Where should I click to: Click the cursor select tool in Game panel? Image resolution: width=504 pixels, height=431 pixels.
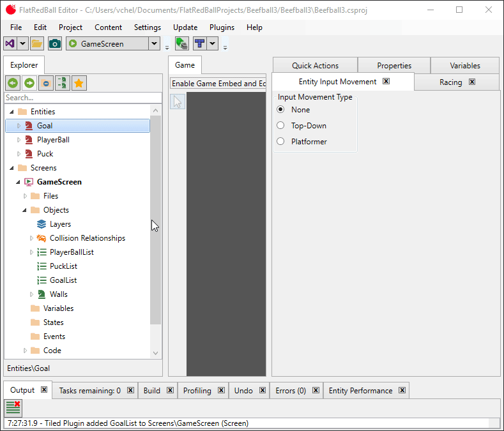178,102
